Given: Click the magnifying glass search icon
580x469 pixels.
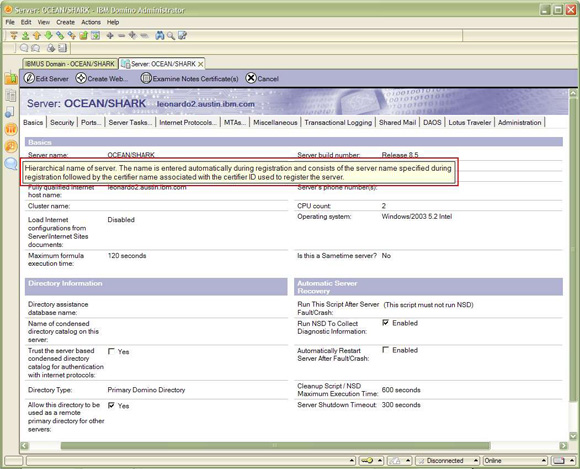Looking at the screenshot, I should (171, 36).
